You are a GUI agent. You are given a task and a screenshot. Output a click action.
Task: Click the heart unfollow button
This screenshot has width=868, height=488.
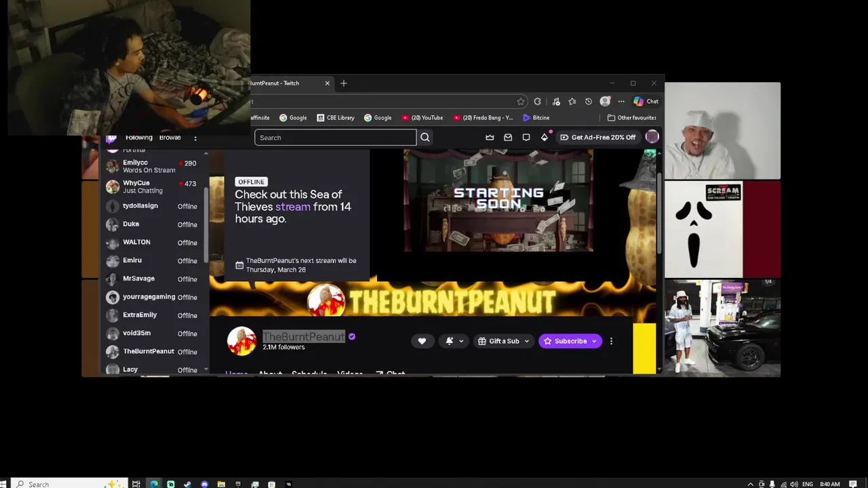click(x=422, y=341)
